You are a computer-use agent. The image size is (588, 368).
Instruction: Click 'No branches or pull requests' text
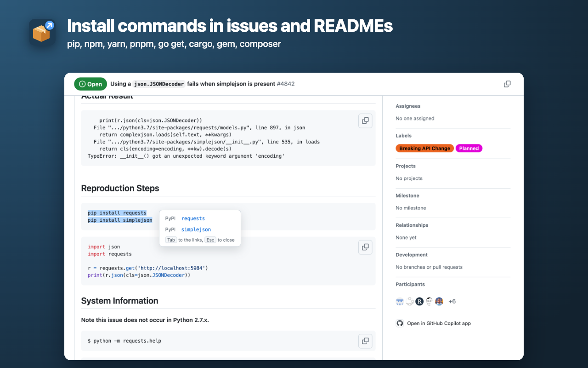(429, 267)
